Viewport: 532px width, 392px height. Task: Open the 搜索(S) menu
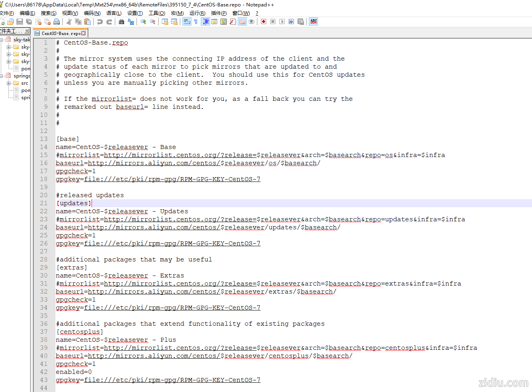[x=49, y=13]
